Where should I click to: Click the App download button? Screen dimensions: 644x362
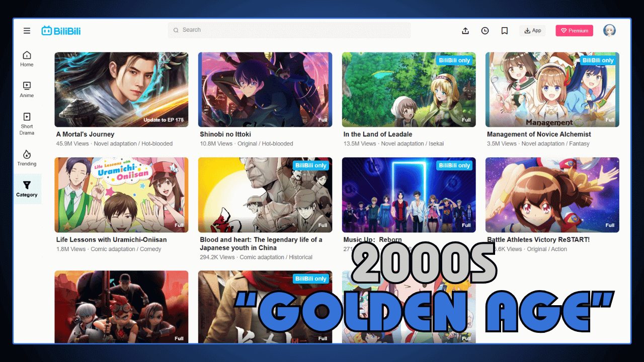point(532,30)
